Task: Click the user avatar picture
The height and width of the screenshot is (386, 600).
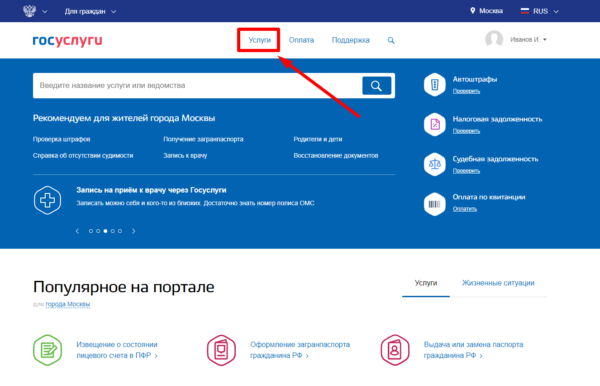Action: [x=494, y=39]
